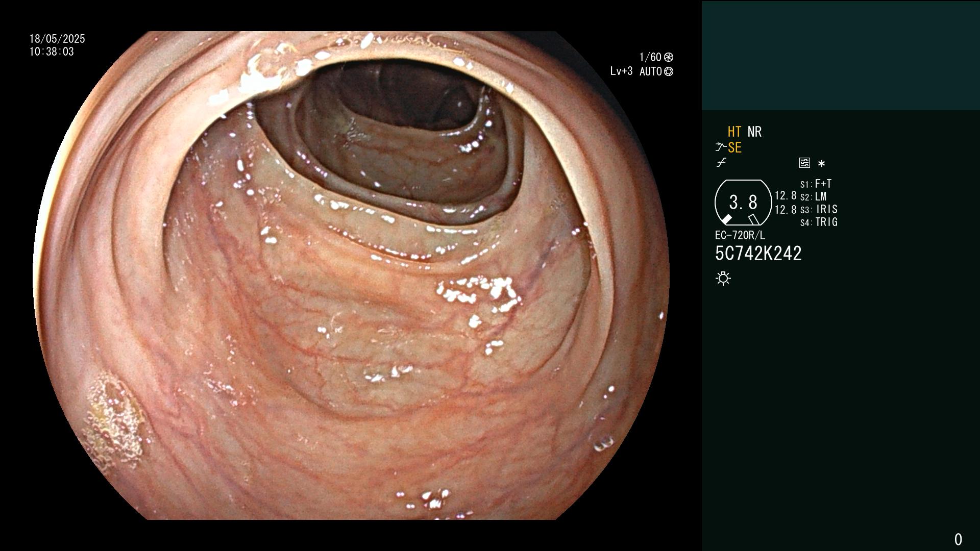Click the endoscopic live image view
This screenshot has width=980, height=551.
[351, 275]
